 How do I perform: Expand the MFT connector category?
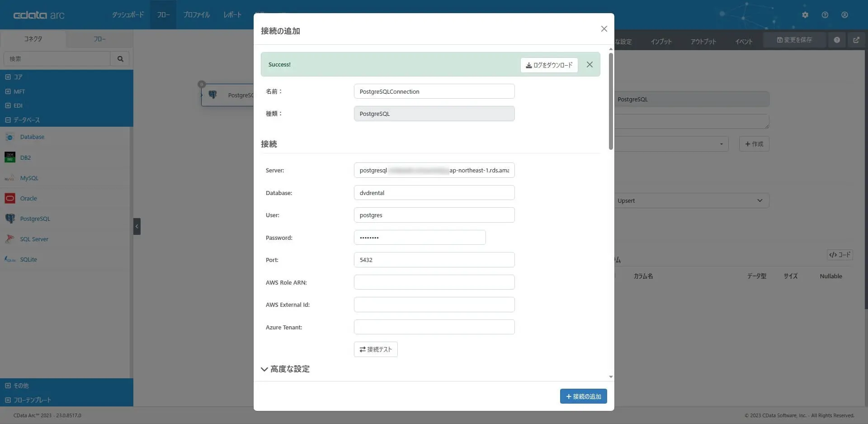click(x=8, y=91)
